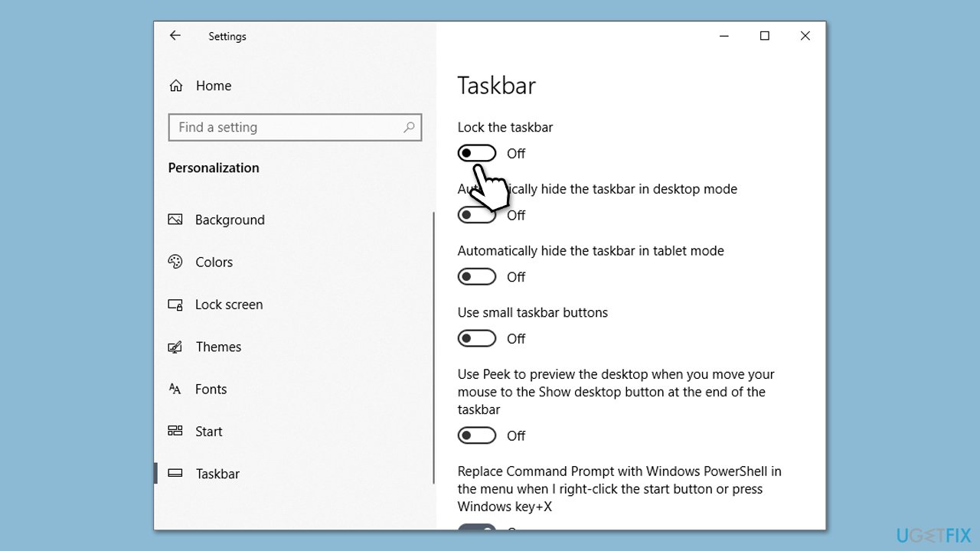This screenshot has width=980, height=551.
Task: Select the Start icon in Personalization sidebar
Action: click(x=175, y=431)
